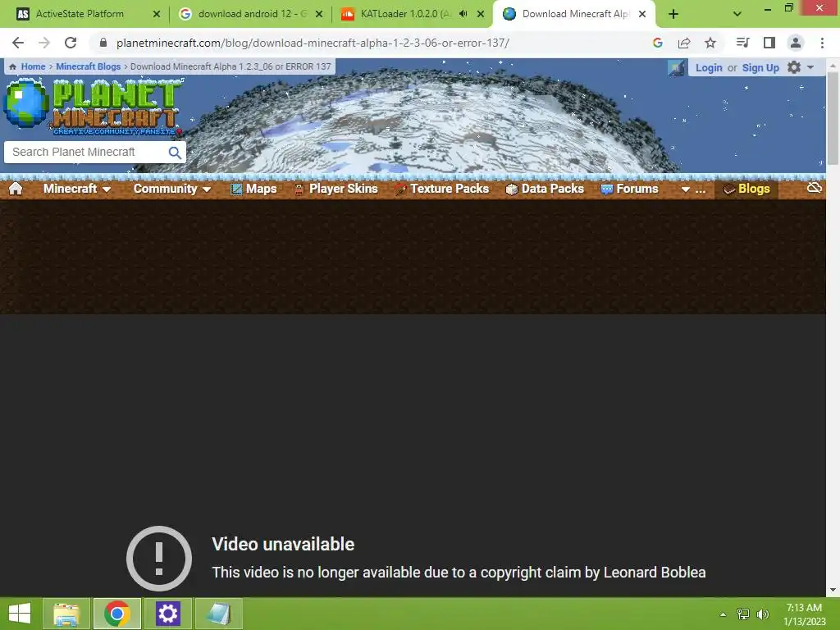Click the volume icon in system tray
The height and width of the screenshot is (630, 840).
tap(763, 614)
